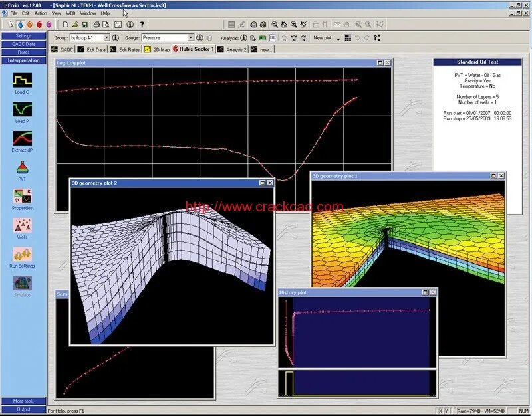
Task: Click the More tools button
Action: click(23, 401)
